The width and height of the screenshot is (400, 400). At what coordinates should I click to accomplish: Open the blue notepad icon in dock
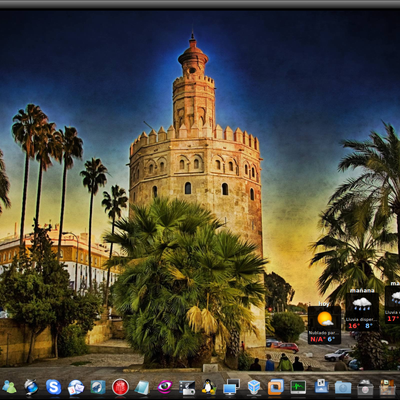pyautogui.click(x=142, y=388)
